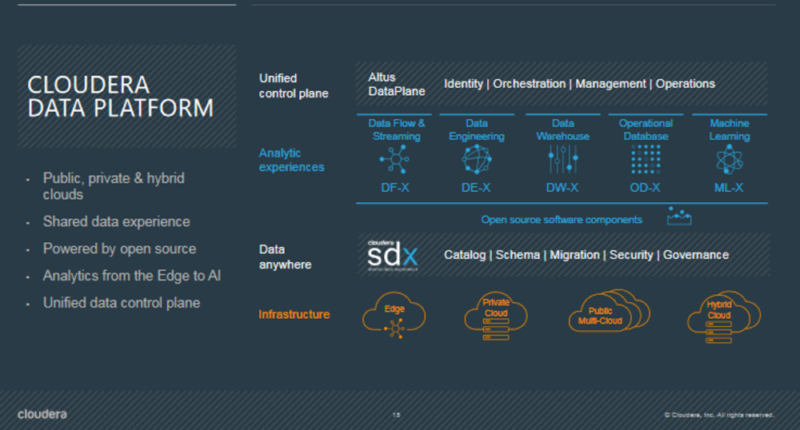
Task: Click the slide page number in the footer
Action: pyautogui.click(x=396, y=415)
